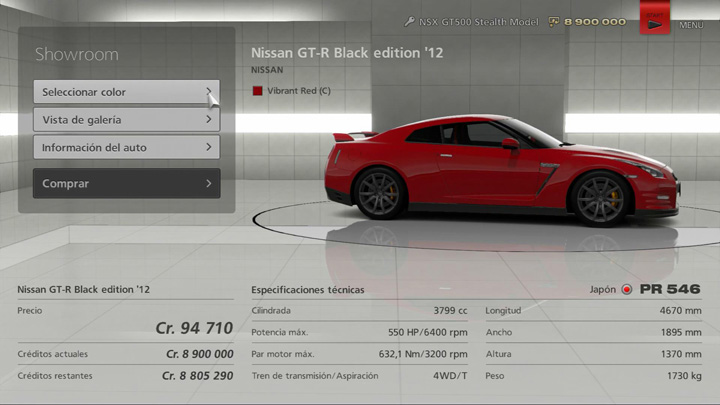The image size is (720, 405).
Task: Open the MENU label at top right
Action: click(690, 25)
